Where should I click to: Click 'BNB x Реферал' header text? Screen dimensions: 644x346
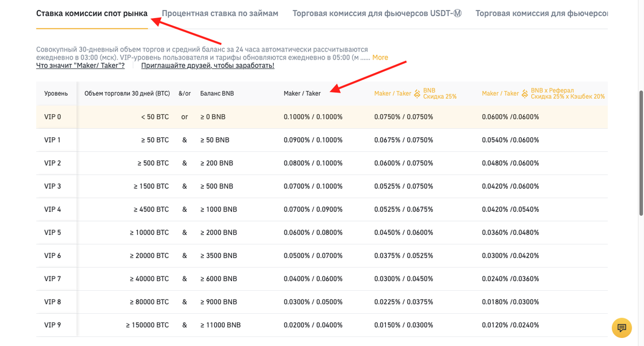click(568, 93)
